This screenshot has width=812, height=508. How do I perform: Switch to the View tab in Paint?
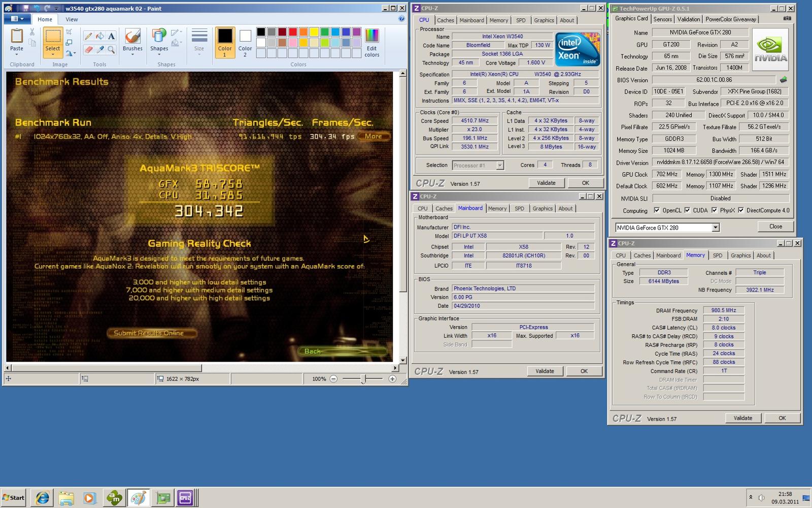[x=72, y=19]
